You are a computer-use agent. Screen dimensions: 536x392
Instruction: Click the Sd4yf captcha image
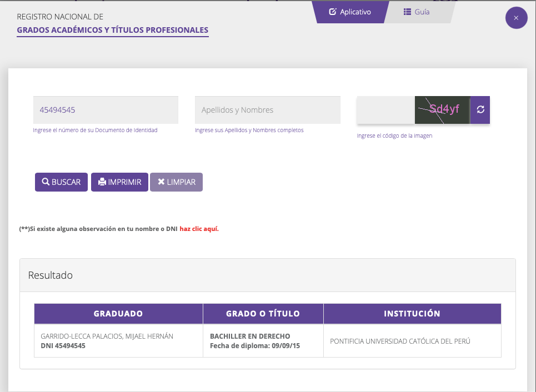click(443, 109)
